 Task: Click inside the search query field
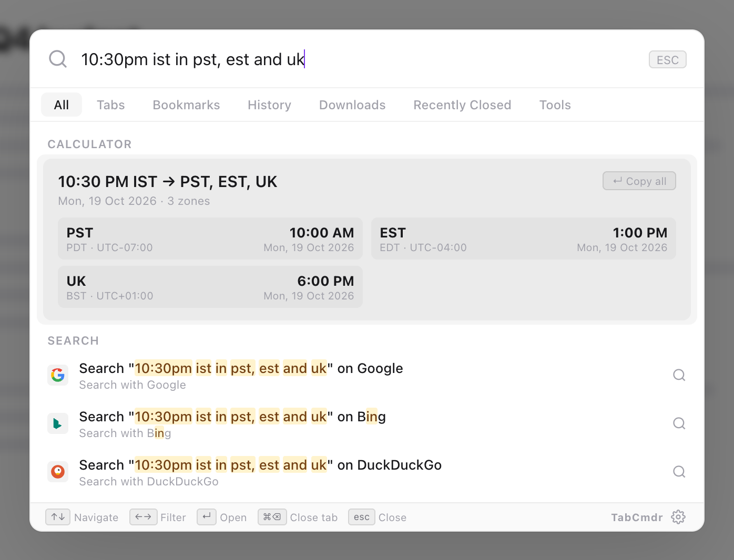coord(358,59)
